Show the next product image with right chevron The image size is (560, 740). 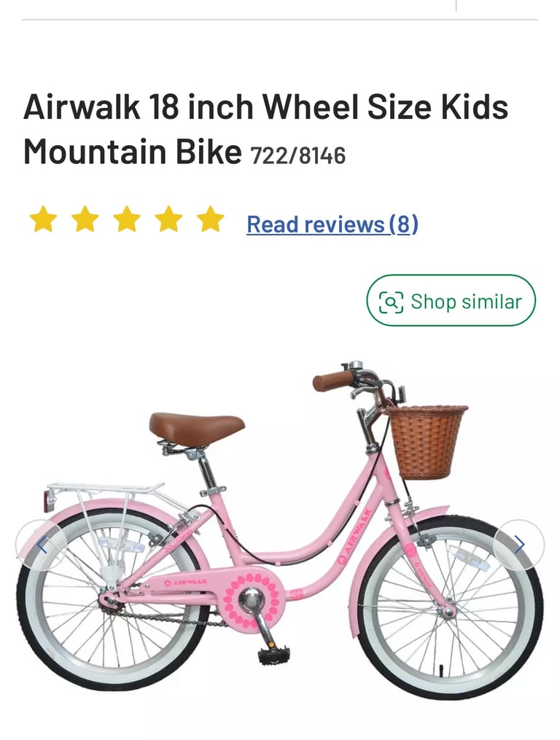pyautogui.click(x=519, y=545)
